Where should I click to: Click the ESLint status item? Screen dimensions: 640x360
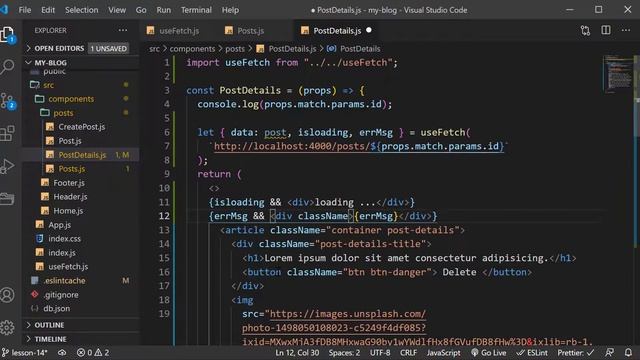click(532, 353)
